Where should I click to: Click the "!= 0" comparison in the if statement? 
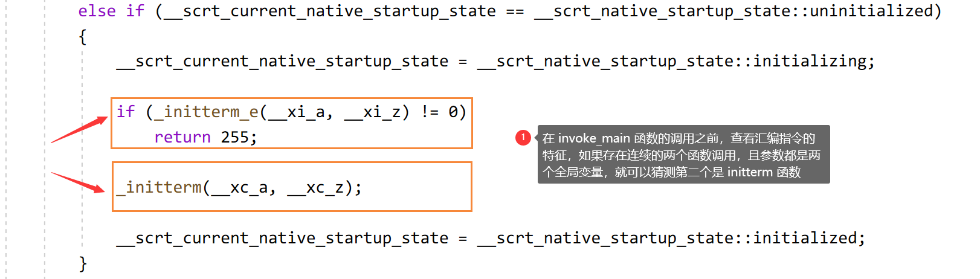point(439,112)
